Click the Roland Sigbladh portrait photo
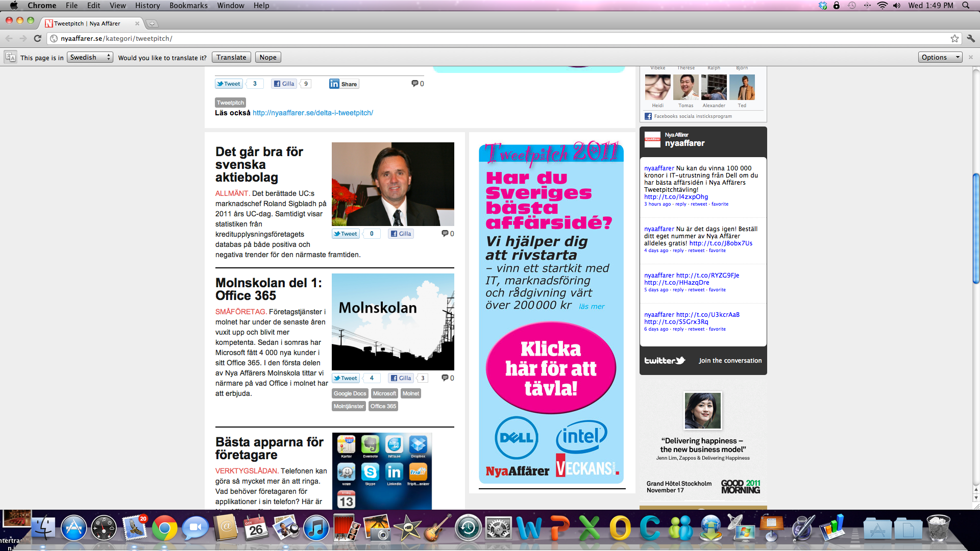 (393, 184)
